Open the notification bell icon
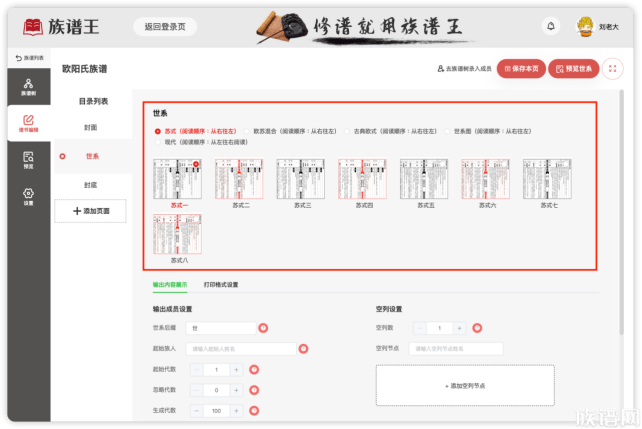This screenshot has height=429, width=642. [551, 27]
